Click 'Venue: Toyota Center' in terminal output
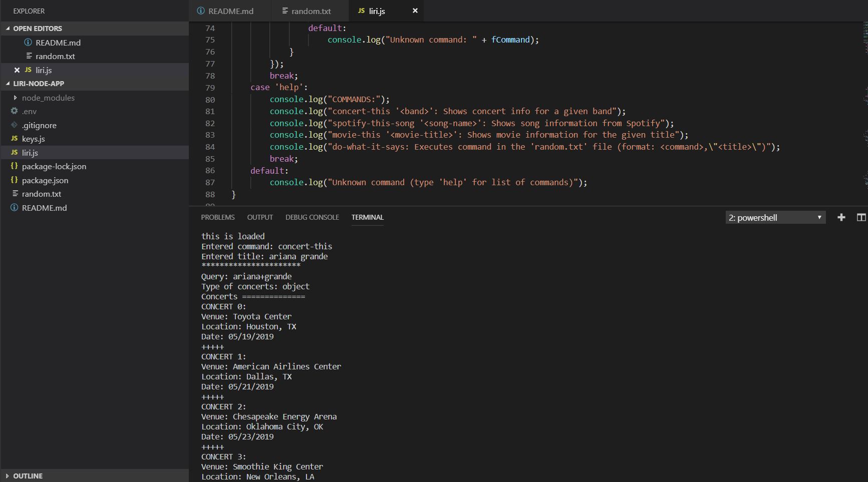 point(246,316)
